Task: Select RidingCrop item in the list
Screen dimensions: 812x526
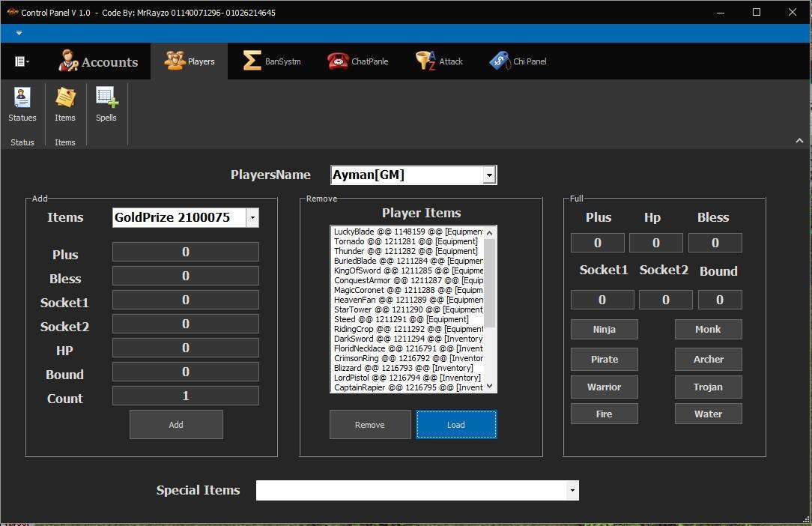Action: point(407,329)
